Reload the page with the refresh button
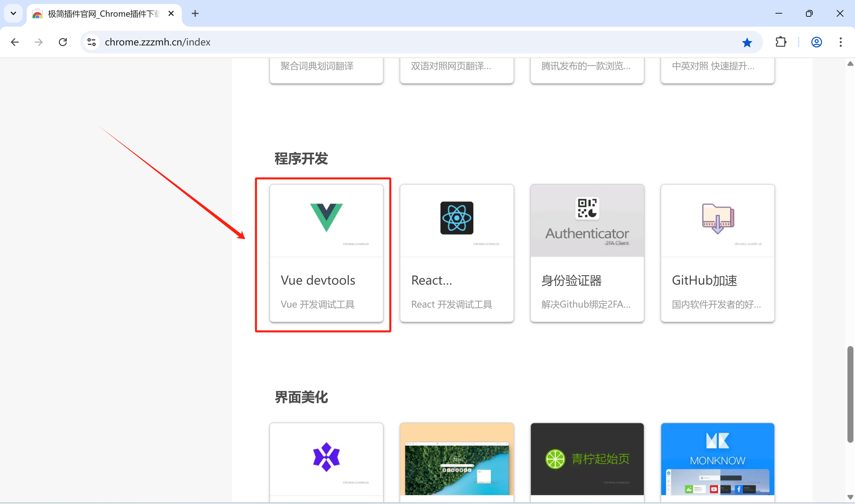This screenshot has height=504, width=855. 63,42
